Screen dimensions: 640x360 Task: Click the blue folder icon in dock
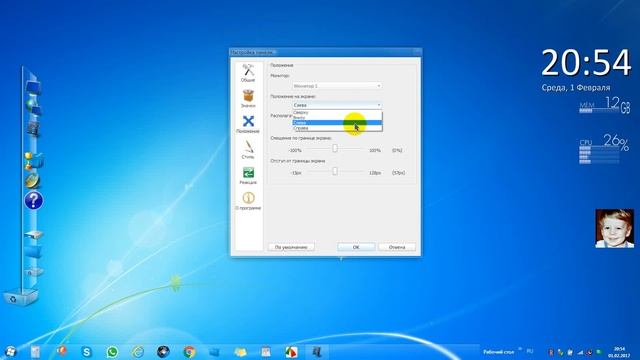click(x=33, y=251)
